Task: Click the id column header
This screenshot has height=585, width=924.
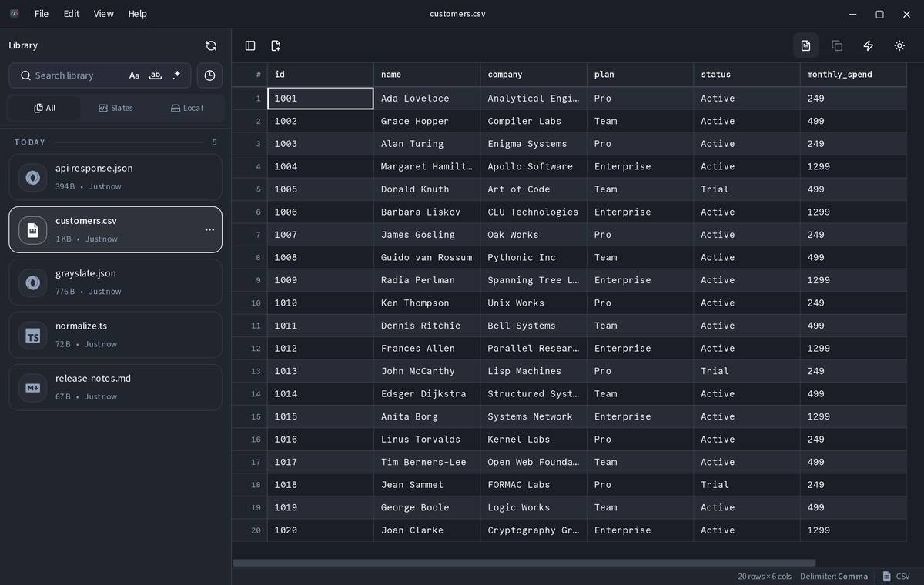Action: pyautogui.click(x=320, y=75)
